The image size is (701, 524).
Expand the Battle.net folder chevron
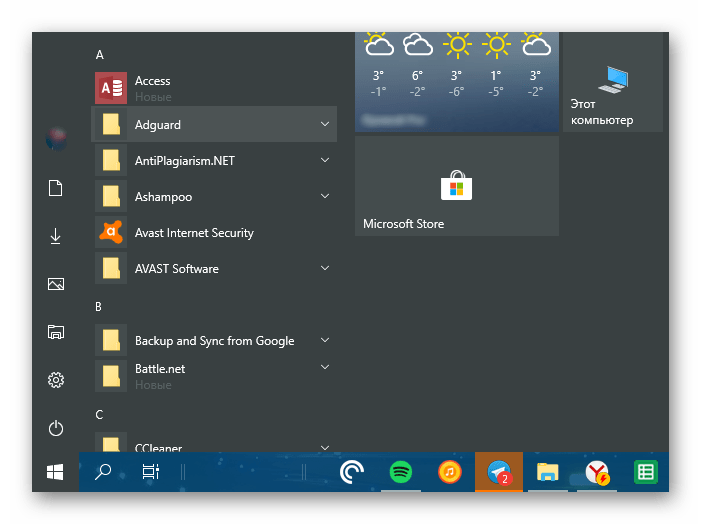pos(325,367)
